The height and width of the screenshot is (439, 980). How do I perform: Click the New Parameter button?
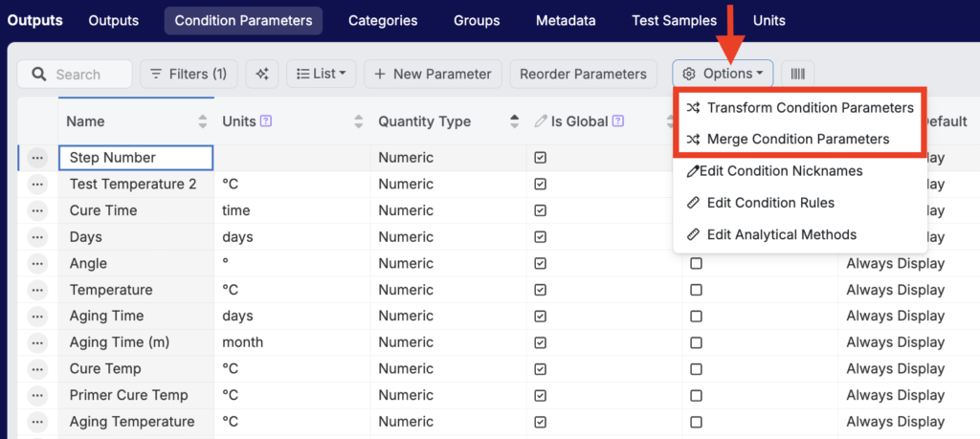(434, 74)
